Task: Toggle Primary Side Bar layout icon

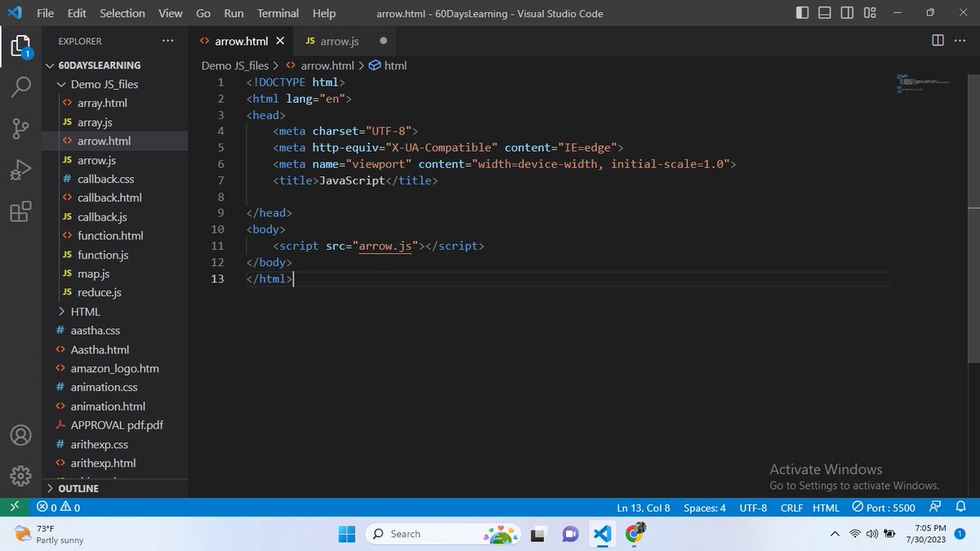Action: [803, 13]
